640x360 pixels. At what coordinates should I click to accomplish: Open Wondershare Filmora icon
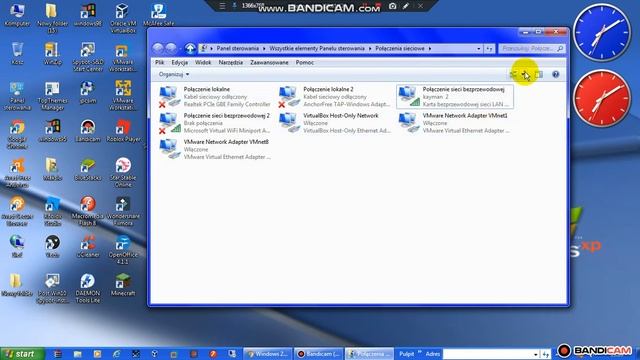click(123, 211)
